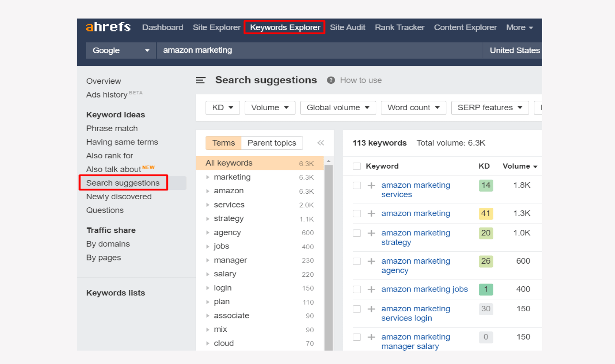Open the More menu in top navigation
The height and width of the screenshot is (364, 615).
(520, 27)
